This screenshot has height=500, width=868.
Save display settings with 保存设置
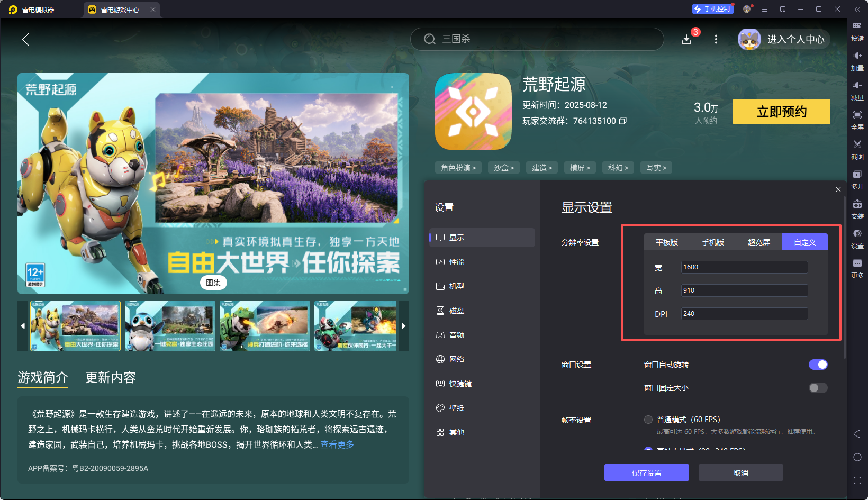pyautogui.click(x=646, y=472)
